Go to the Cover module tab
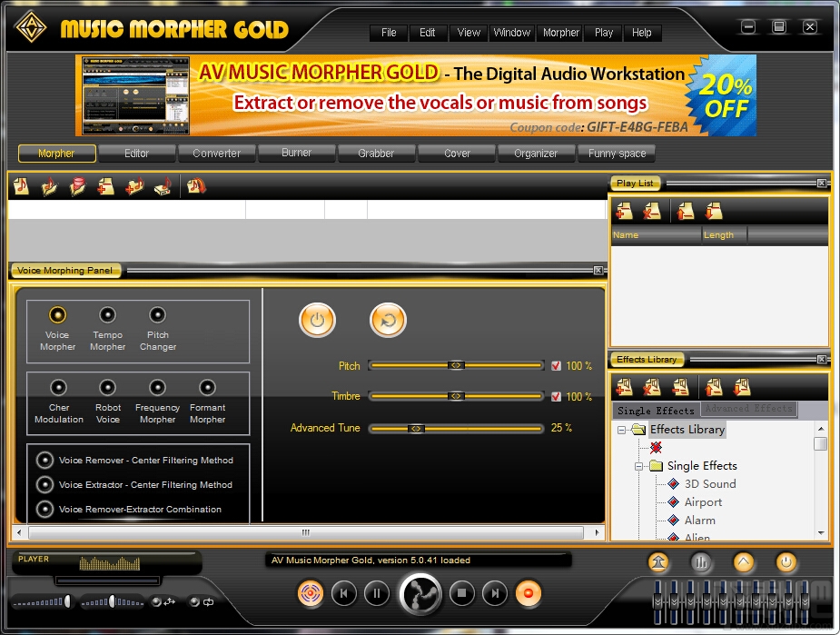This screenshot has width=840, height=635. 457,154
